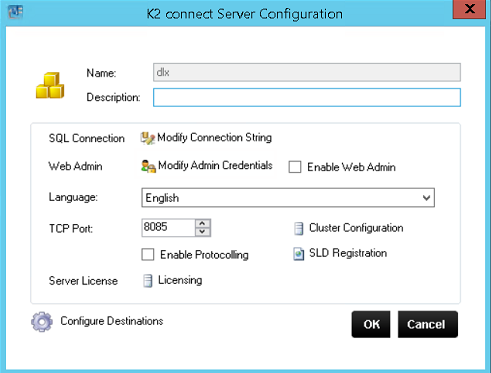Click the Modify Admin Credentials user icon
Screen dimensions: 491x373
click(x=148, y=166)
